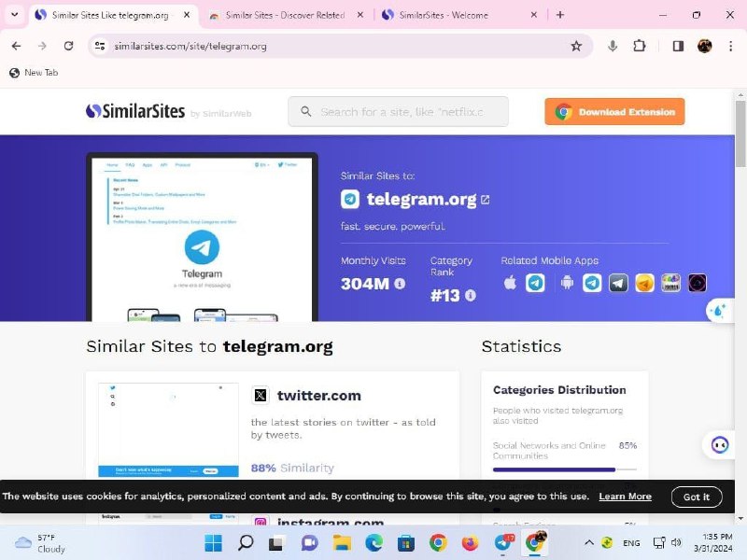Open the orange Telegram-style related mobile app
The width and height of the screenshot is (747, 560).
click(644, 284)
